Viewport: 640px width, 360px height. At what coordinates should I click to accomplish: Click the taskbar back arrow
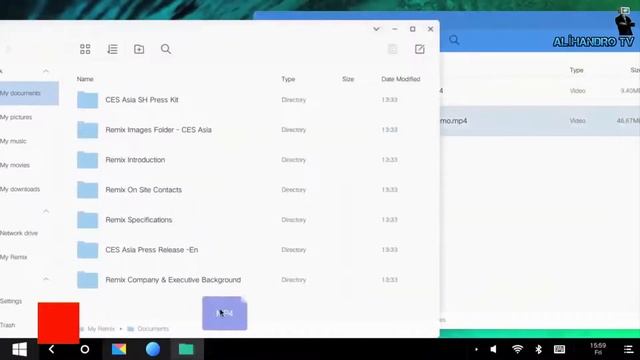51,349
